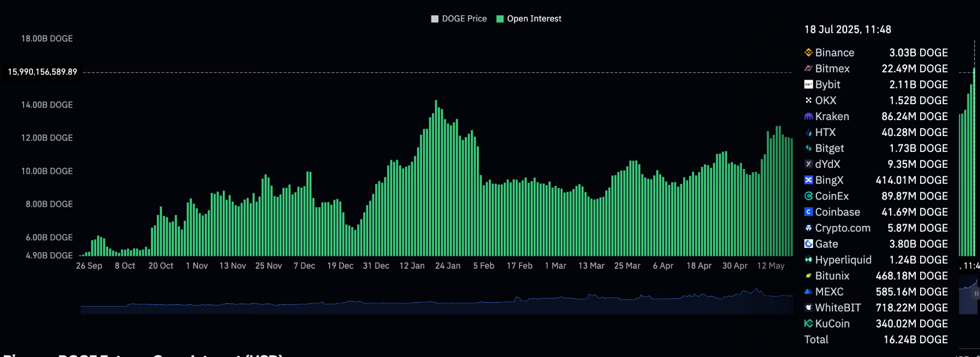Click the Total 16.24B DOGE value
Image resolution: width=980 pixels, height=357 pixels.
tap(916, 339)
